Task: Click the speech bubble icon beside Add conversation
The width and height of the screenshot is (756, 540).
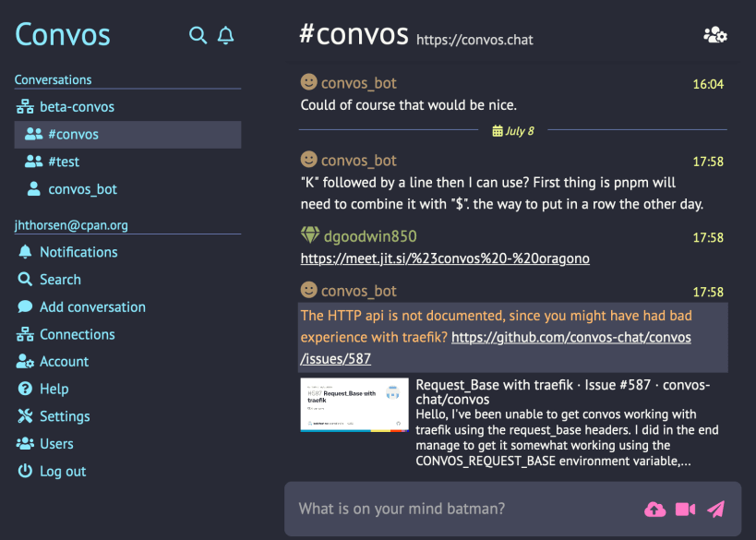Action: pyautogui.click(x=25, y=306)
